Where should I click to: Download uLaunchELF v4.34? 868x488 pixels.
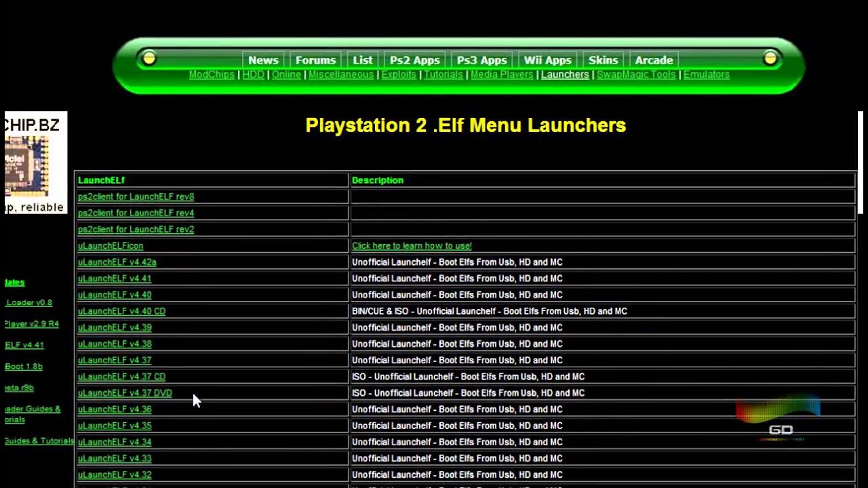click(x=115, y=442)
